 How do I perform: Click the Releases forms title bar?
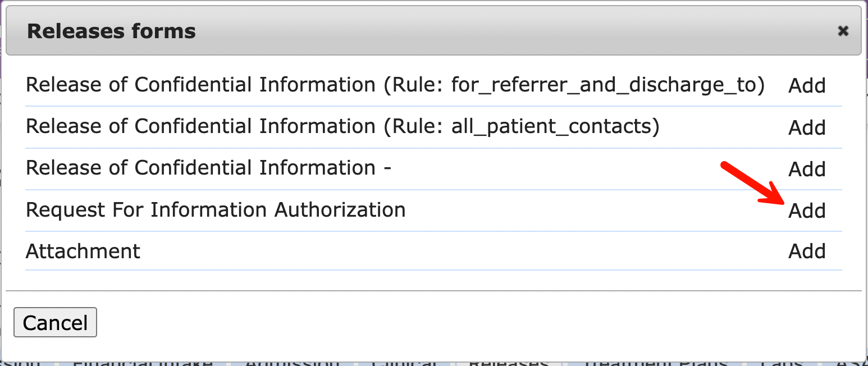pos(393,31)
